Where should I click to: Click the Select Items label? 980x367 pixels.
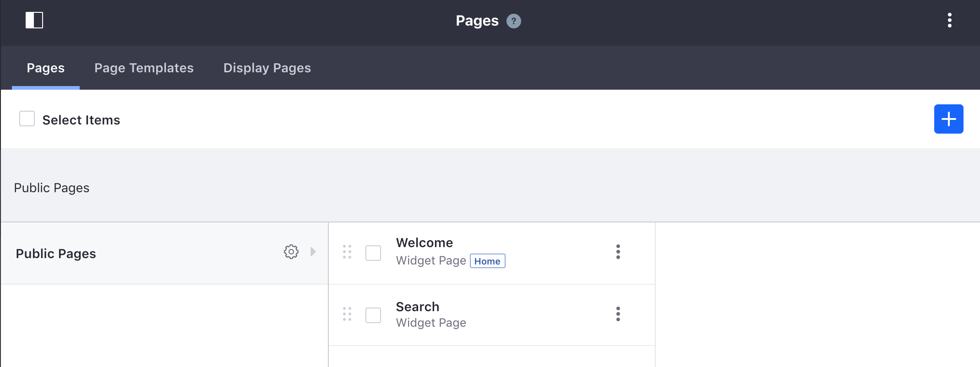(81, 120)
